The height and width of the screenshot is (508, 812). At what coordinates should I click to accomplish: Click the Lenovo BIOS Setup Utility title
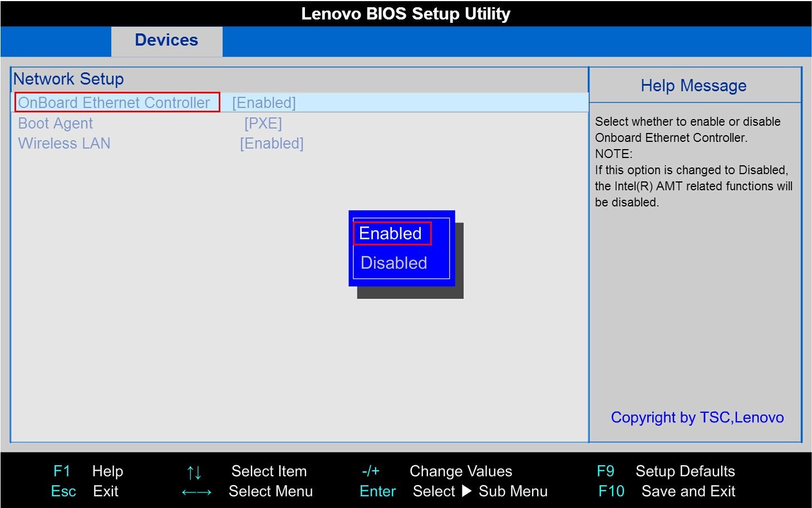[x=406, y=13]
